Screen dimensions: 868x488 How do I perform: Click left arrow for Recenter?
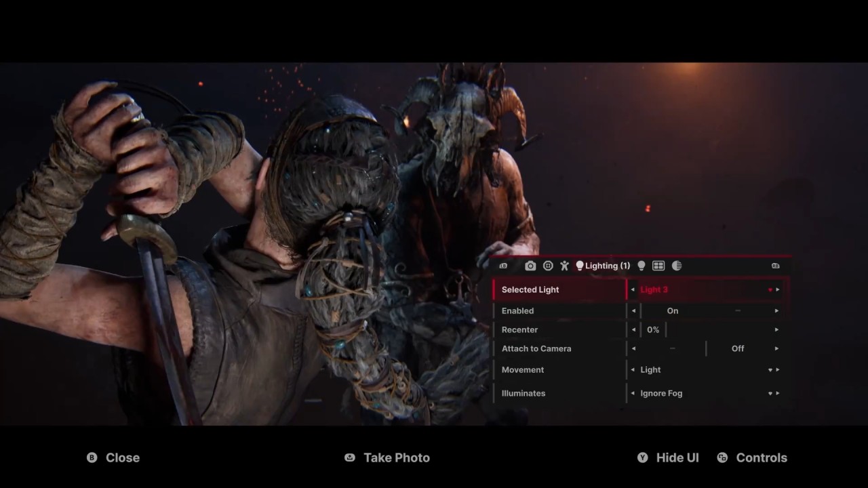coord(633,329)
